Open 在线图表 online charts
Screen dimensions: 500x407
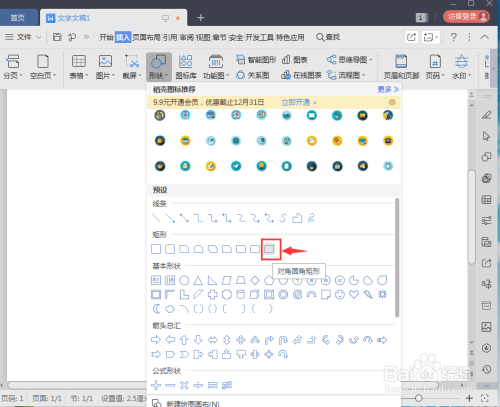click(x=301, y=75)
